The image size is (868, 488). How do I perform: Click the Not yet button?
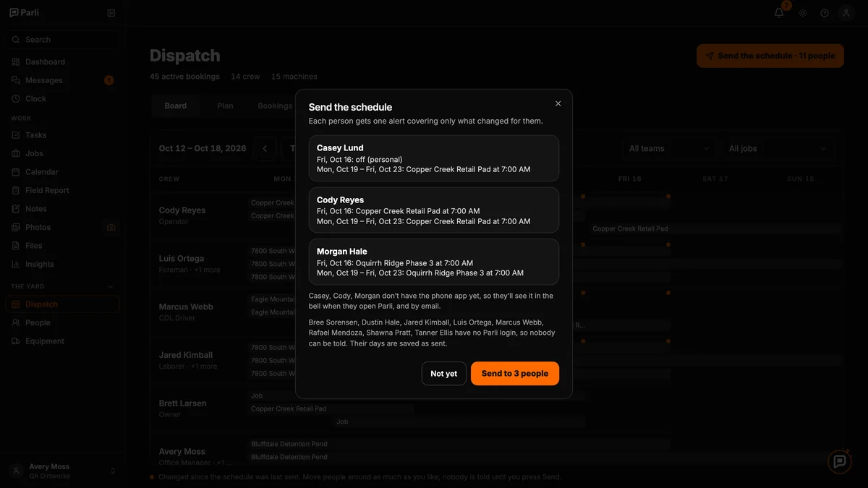[x=444, y=374]
